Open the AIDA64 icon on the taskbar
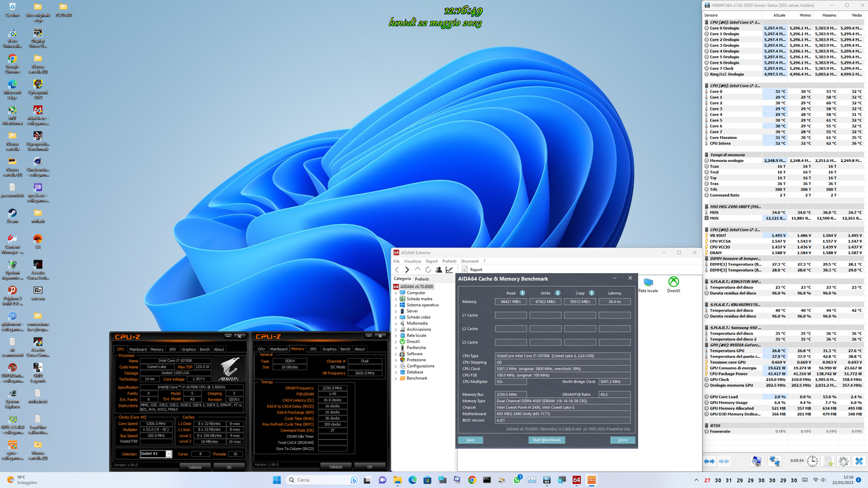The image size is (868, 488). (576, 480)
